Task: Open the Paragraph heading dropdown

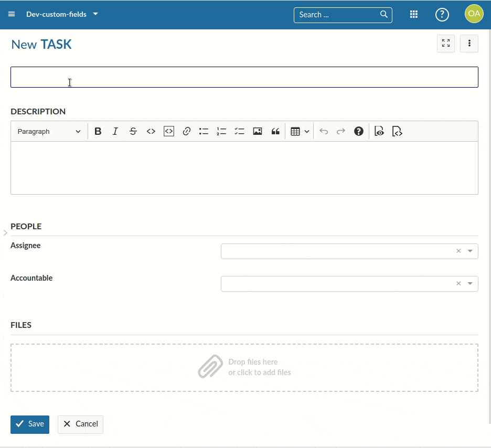Action: pos(49,132)
